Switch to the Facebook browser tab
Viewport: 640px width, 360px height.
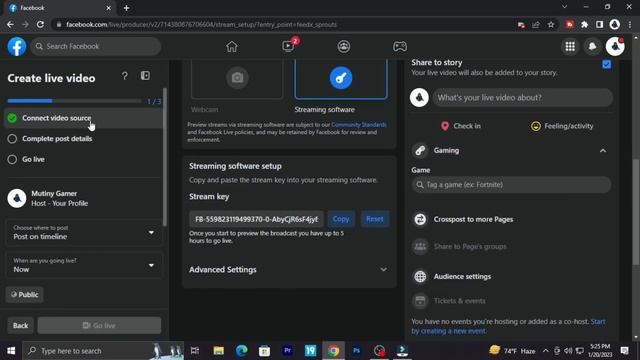click(60, 8)
